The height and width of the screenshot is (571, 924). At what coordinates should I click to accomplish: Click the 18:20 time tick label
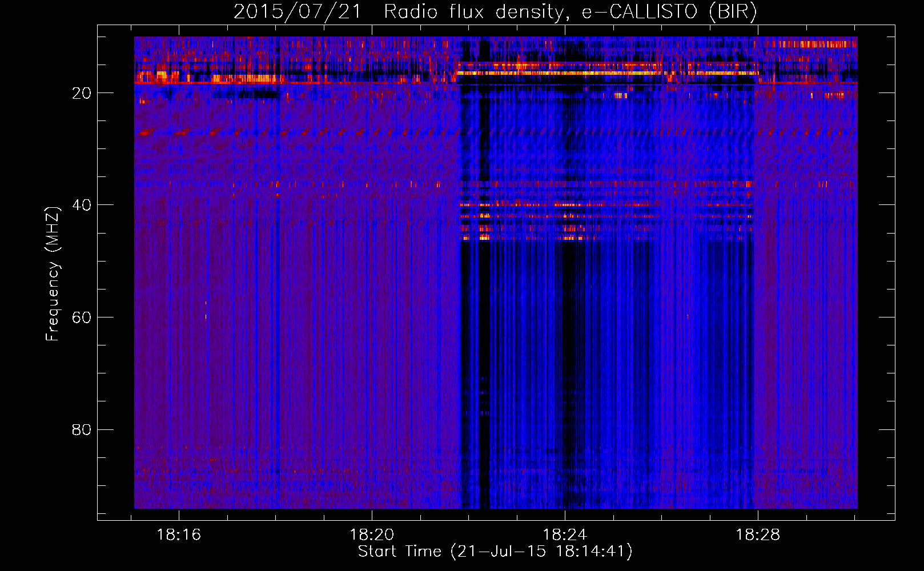point(372,535)
